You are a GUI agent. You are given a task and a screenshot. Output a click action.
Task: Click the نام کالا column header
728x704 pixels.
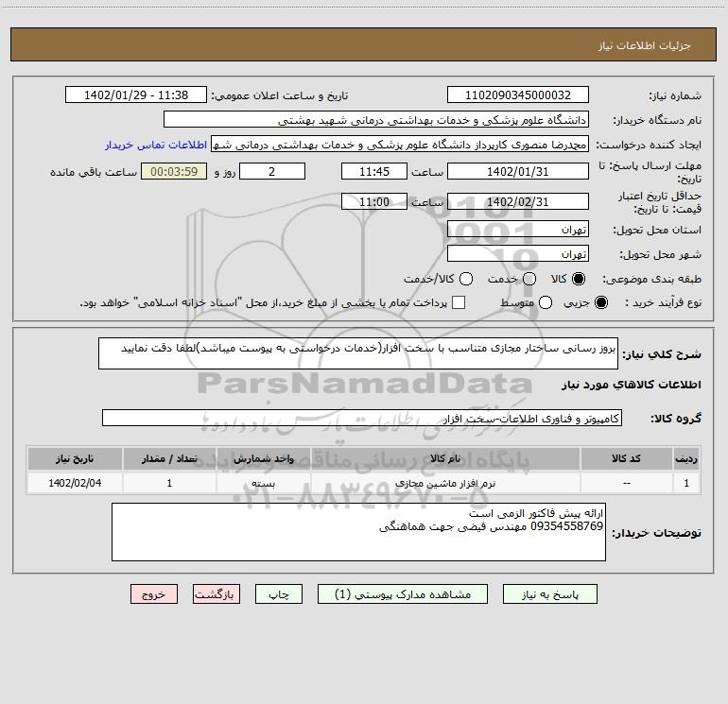445,458
